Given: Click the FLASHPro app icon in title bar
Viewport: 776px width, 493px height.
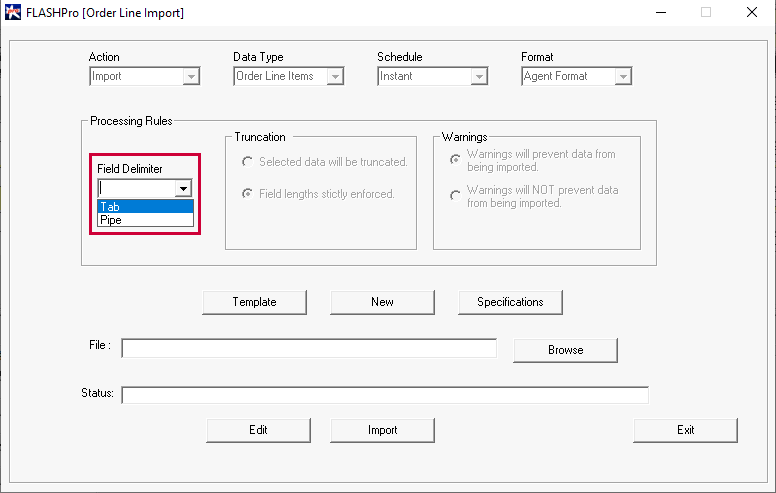Looking at the screenshot, I should click(12, 12).
